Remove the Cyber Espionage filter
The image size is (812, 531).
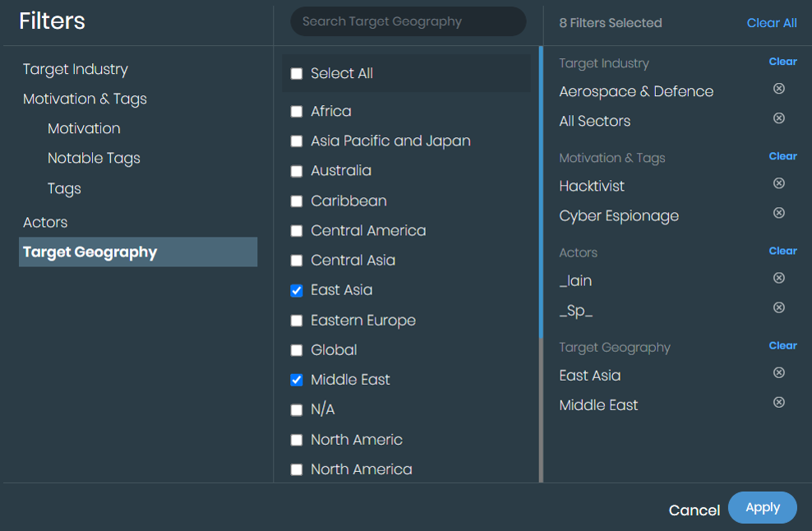778,213
